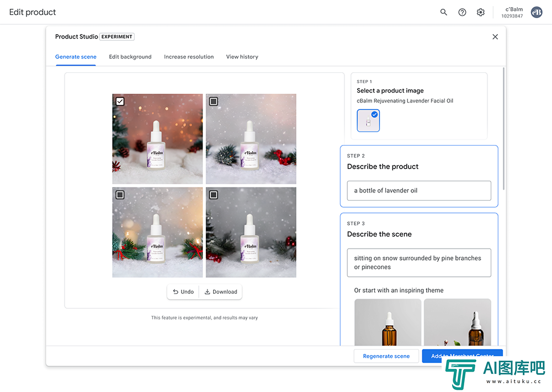552x392 pixels.
Task: Check the bottom-right generated gray image
Action: click(x=213, y=195)
